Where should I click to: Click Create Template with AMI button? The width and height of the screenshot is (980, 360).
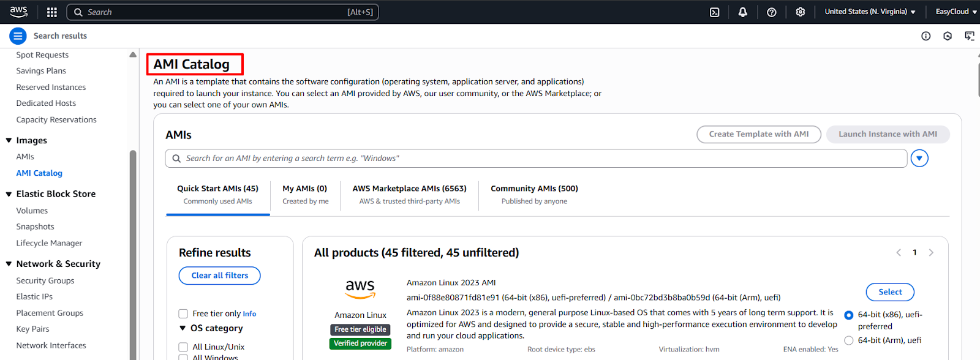759,134
